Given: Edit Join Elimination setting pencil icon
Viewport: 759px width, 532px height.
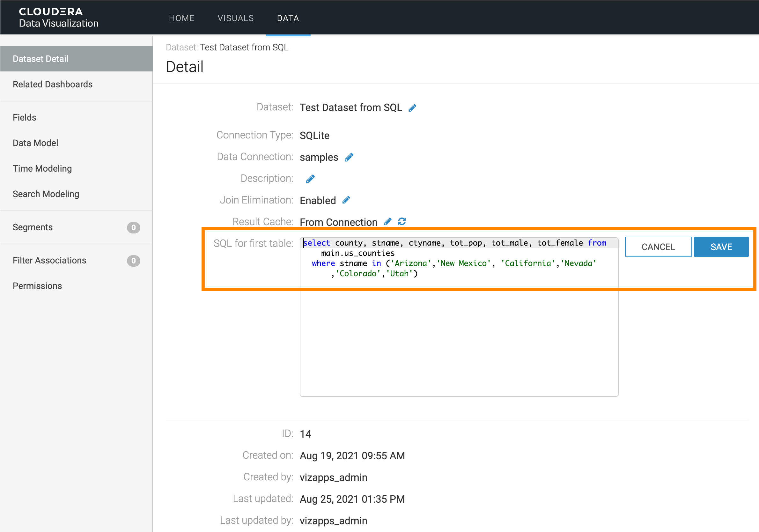Looking at the screenshot, I should [346, 200].
